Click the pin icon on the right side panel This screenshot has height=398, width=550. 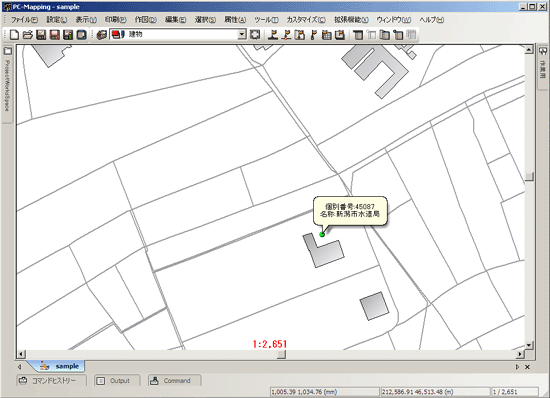tap(543, 52)
